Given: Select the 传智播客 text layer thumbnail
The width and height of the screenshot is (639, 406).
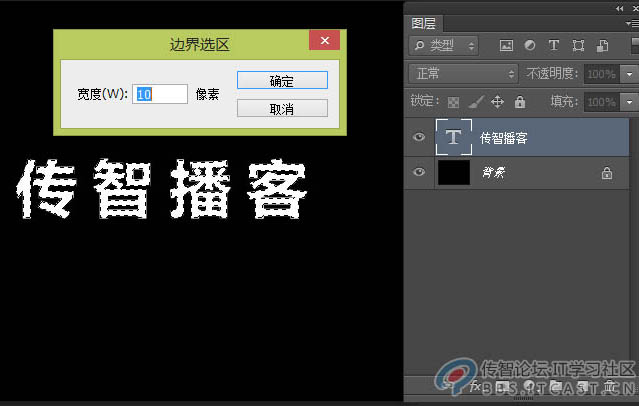Looking at the screenshot, I should [x=454, y=137].
